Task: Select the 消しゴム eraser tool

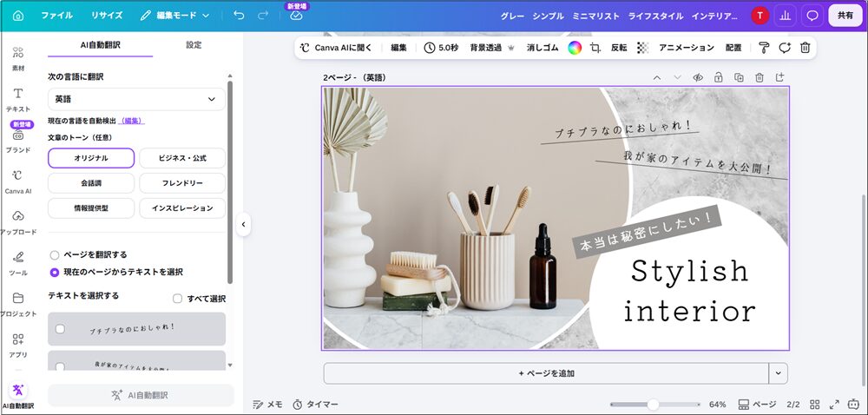Action: click(542, 48)
